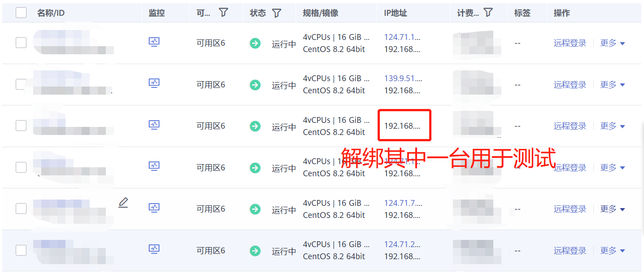The height and width of the screenshot is (274, 644).
Task: Click 远程登录 in the last row
Action: pos(570,251)
